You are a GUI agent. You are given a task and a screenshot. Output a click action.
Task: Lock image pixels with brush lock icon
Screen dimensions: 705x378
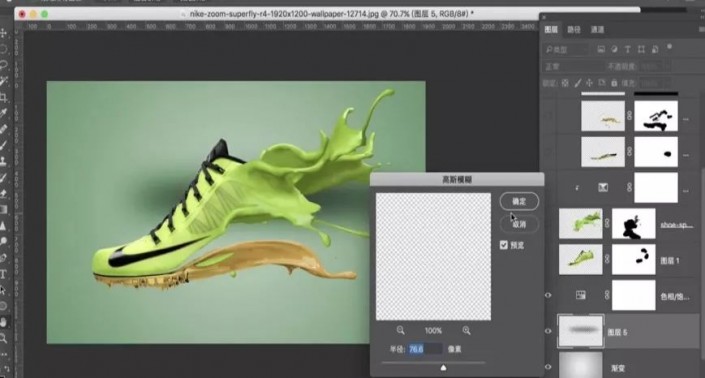click(578, 83)
